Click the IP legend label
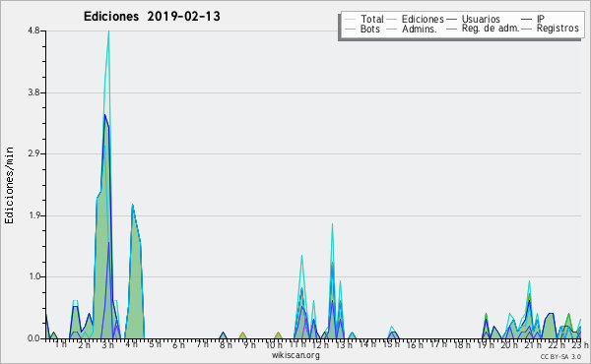 pos(541,19)
